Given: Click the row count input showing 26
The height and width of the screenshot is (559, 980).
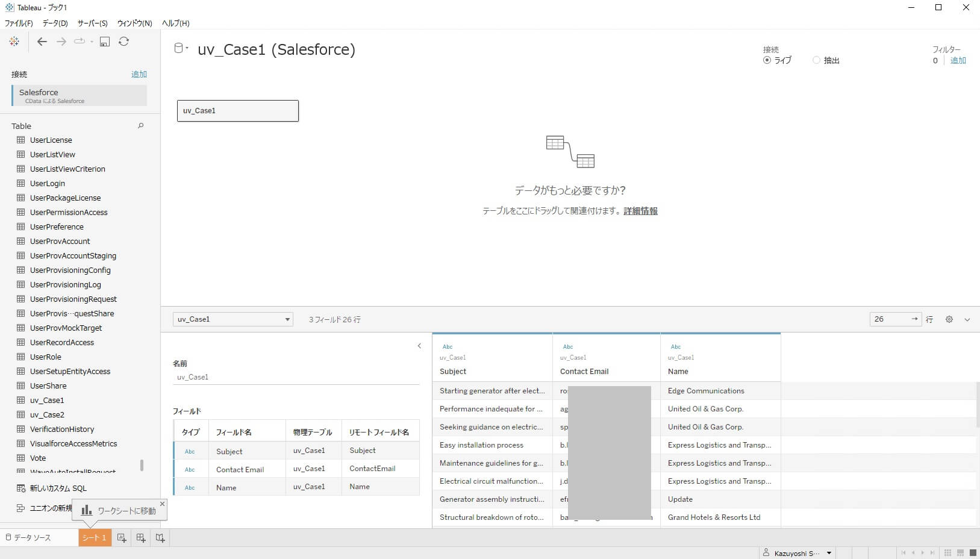Looking at the screenshot, I should coord(891,319).
